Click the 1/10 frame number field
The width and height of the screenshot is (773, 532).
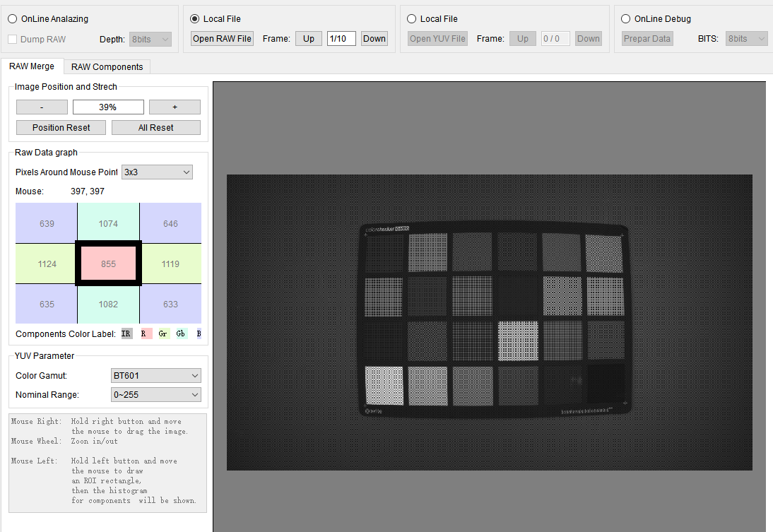[341, 39]
